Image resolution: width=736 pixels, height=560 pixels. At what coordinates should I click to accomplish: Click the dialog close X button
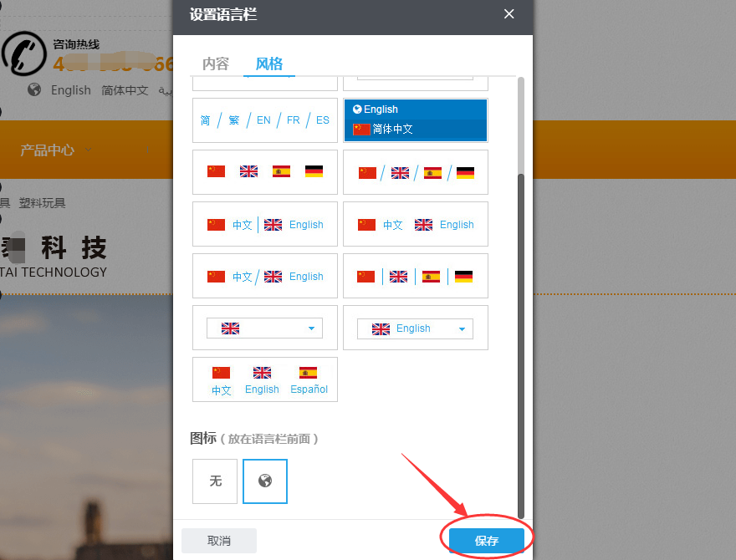509,14
